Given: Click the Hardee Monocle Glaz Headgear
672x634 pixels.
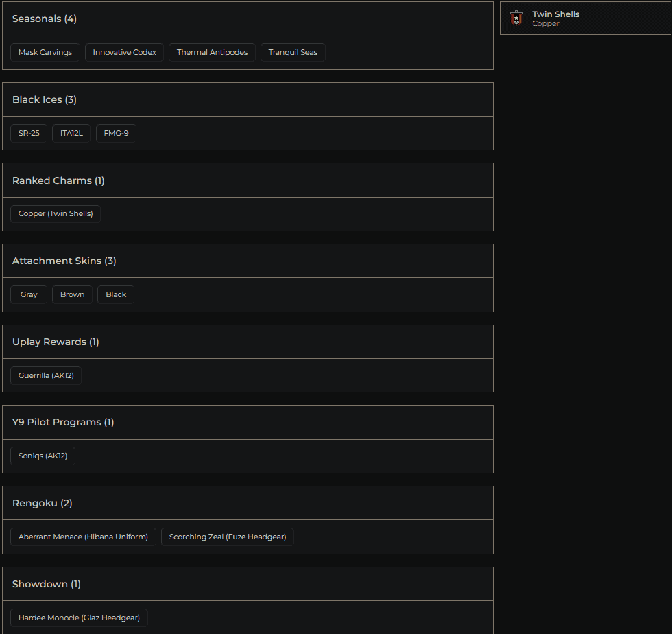Looking at the screenshot, I should point(79,618).
